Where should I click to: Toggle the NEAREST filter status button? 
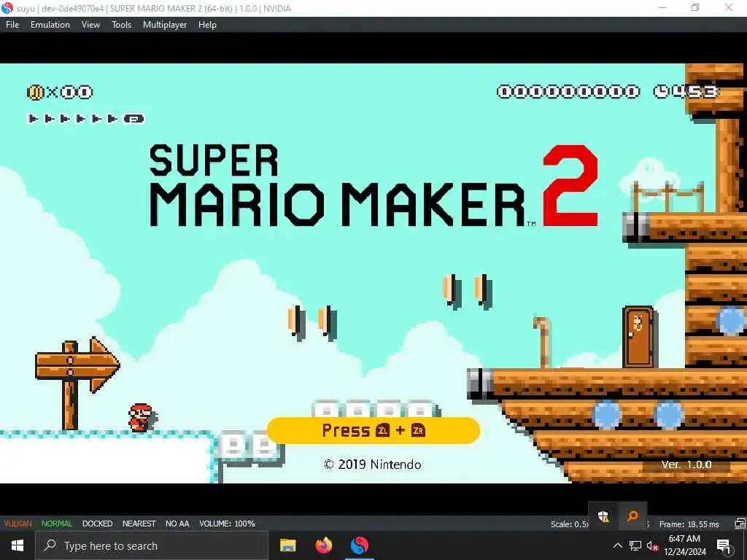[x=139, y=524]
